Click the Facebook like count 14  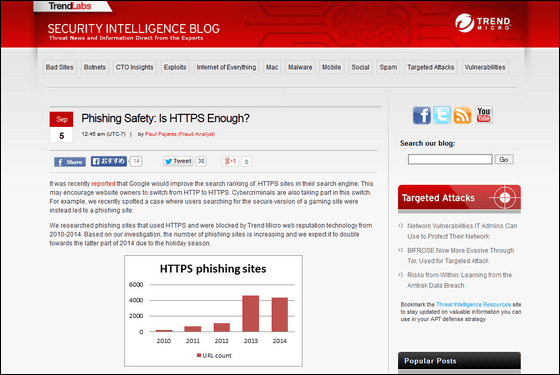pyautogui.click(x=136, y=161)
